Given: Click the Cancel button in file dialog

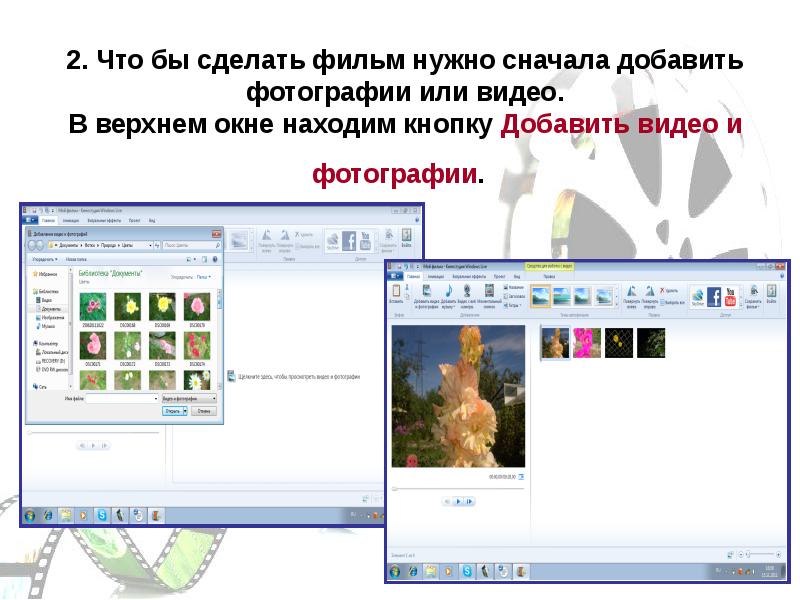Looking at the screenshot, I should click(x=204, y=411).
